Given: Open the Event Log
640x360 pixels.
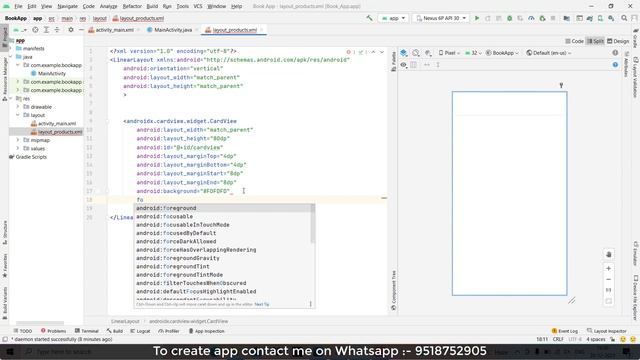Looking at the screenshot, I should tap(565, 331).
